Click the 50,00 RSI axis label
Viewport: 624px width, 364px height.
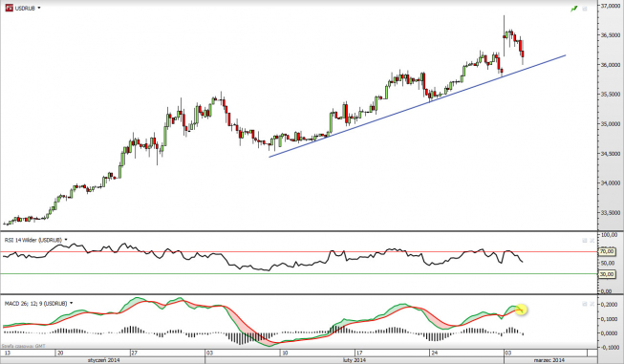point(608,263)
